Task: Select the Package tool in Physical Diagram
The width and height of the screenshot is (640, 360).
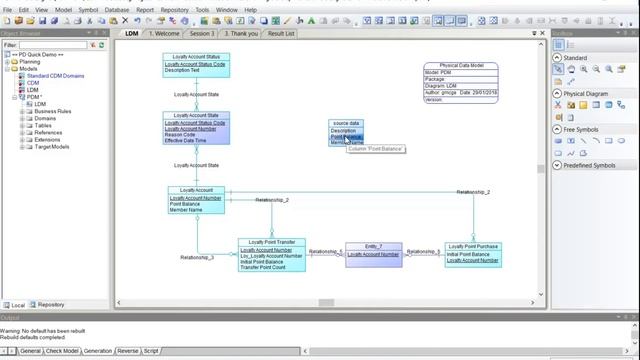Action: tap(571, 105)
